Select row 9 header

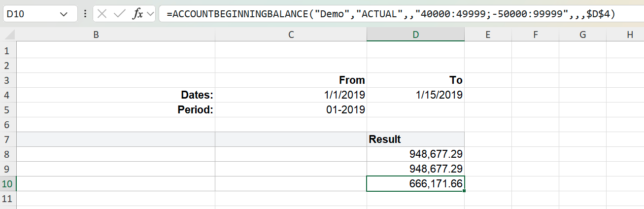[8, 169]
